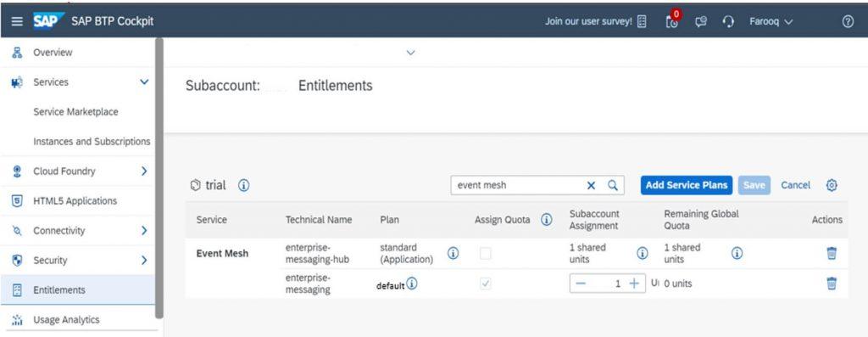
Task: Collapse the Services section in sidebar
Action: pos(144,82)
